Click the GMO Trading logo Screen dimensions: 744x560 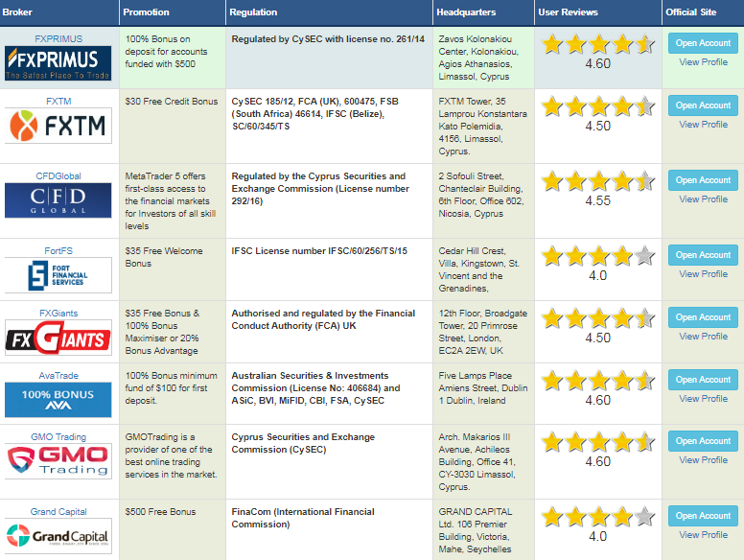click(x=58, y=461)
